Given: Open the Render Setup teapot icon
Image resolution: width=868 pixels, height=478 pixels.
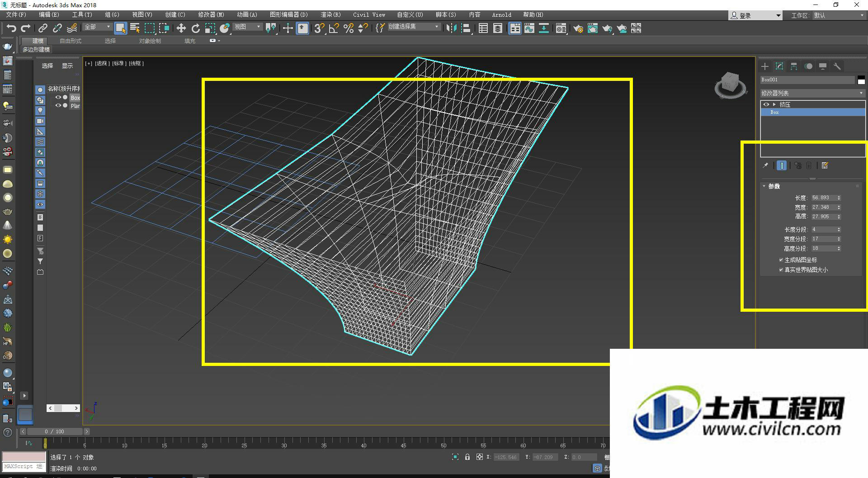Looking at the screenshot, I should click(578, 28).
